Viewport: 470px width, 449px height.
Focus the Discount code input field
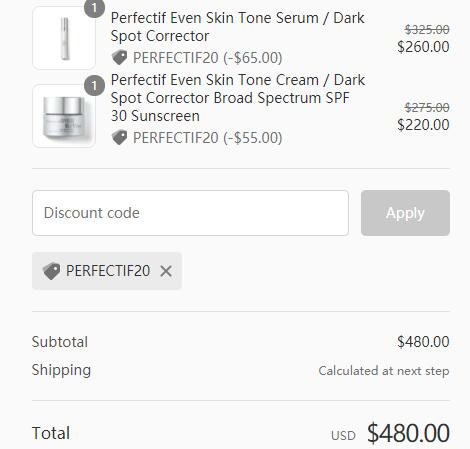click(190, 213)
